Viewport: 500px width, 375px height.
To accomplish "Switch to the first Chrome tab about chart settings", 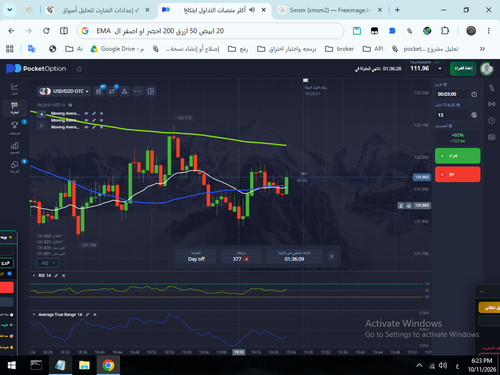I will 97,10.
